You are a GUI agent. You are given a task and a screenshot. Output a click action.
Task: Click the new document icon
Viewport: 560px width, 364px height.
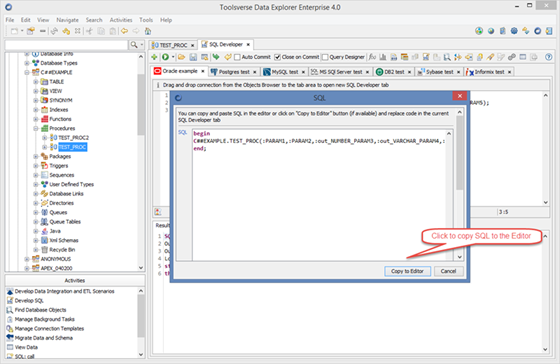pyautogui.click(x=14, y=31)
